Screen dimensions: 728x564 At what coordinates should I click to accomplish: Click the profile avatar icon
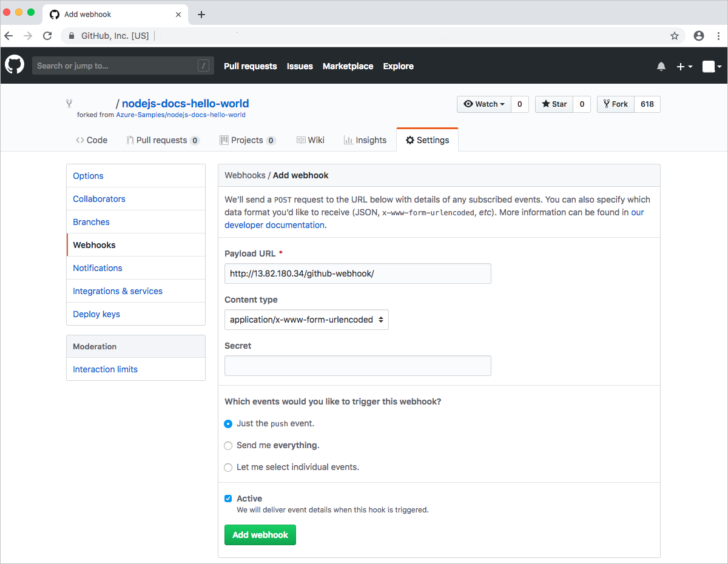click(x=707, y=66)
